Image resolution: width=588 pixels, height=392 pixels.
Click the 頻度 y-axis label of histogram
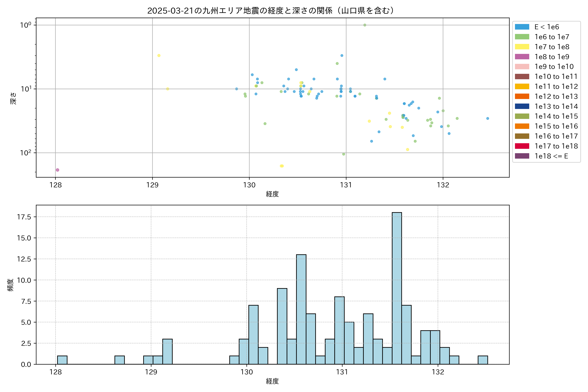(x=10, y=285)
